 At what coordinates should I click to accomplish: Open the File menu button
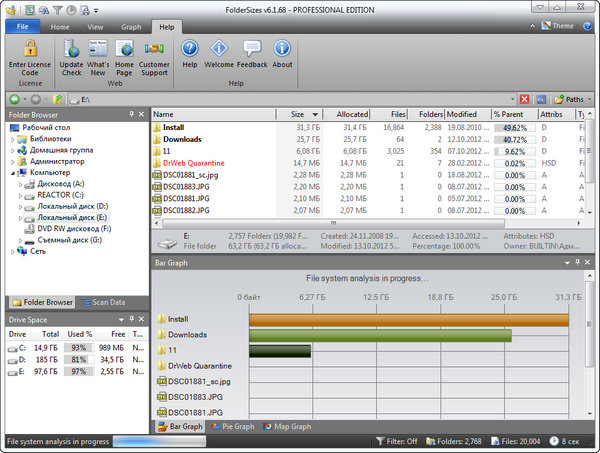[x=22, y=27]
